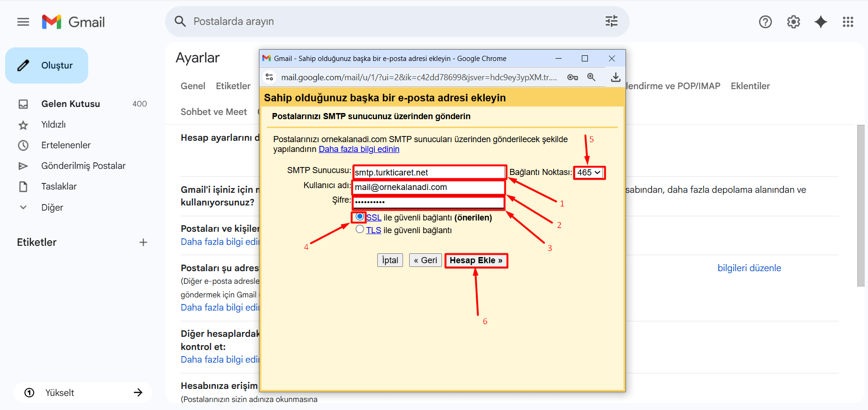
Task: Click the Ertelenenler clock icon
Action: [x=23, y=145]
